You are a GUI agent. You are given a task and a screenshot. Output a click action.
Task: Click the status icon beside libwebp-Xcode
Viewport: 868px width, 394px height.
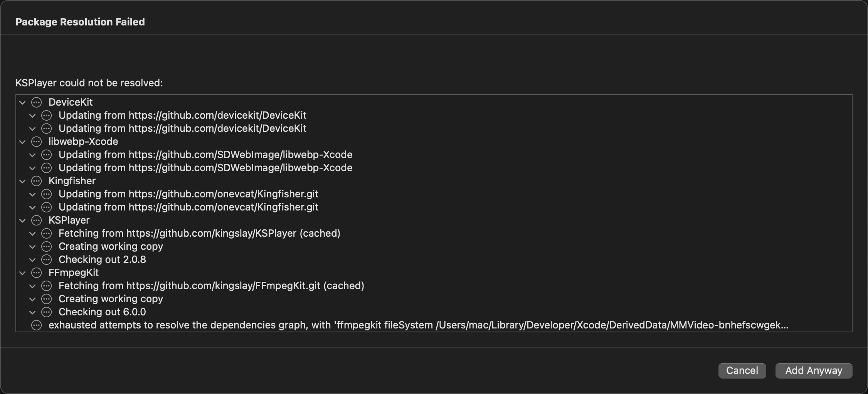[36, 141]
